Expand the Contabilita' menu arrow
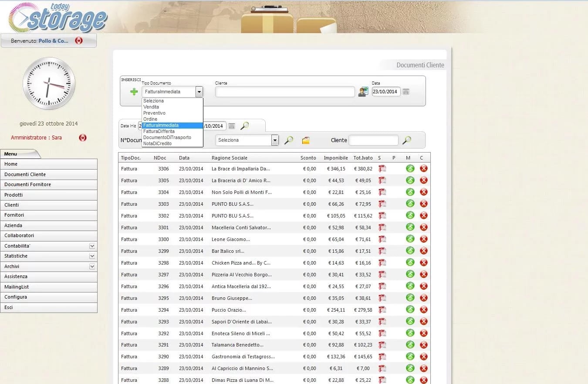 (x=92, y=246)
